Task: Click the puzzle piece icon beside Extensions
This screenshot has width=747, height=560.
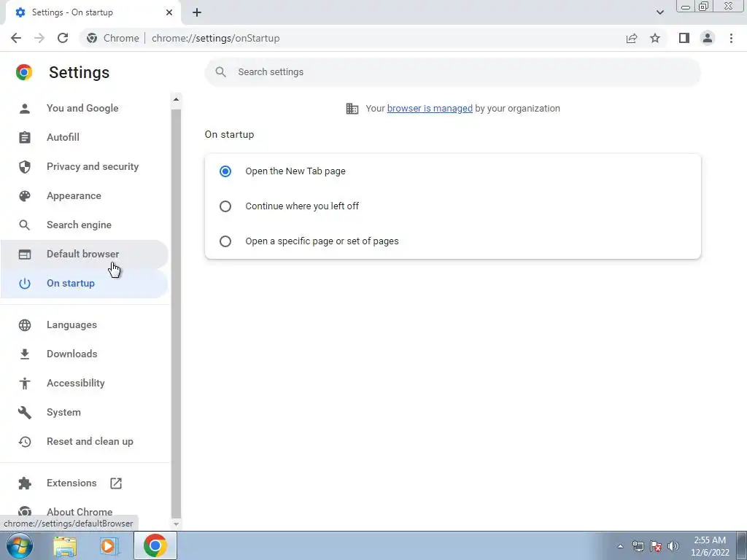Action: click(25, 483)
